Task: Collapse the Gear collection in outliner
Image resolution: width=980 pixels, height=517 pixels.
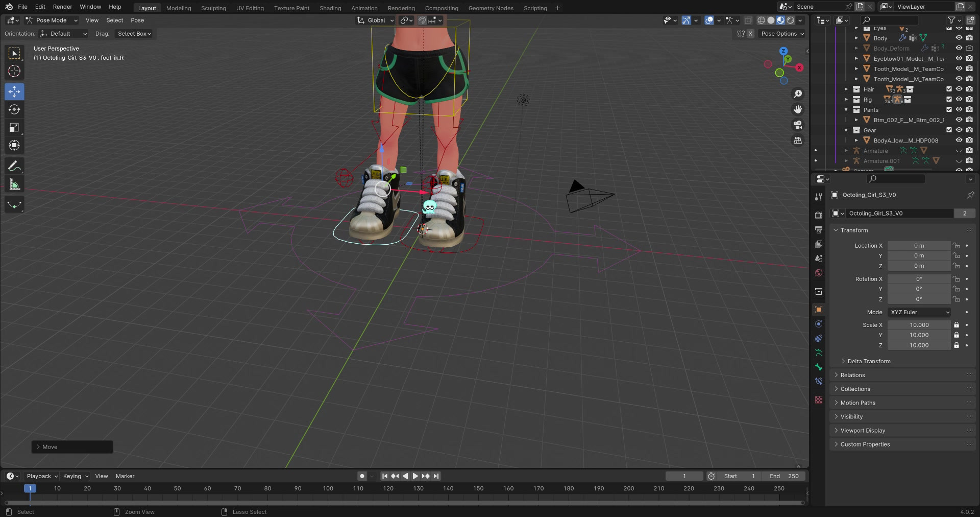Action: coord(846,130)
